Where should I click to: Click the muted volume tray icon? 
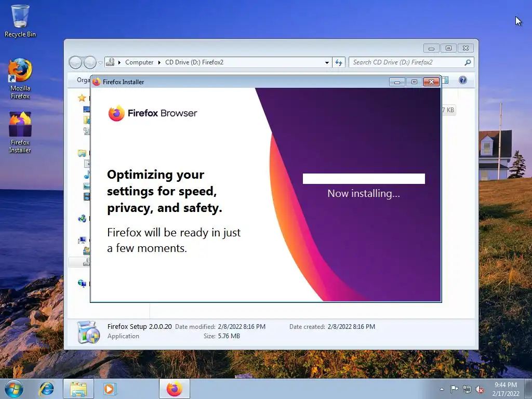point(480,389)
